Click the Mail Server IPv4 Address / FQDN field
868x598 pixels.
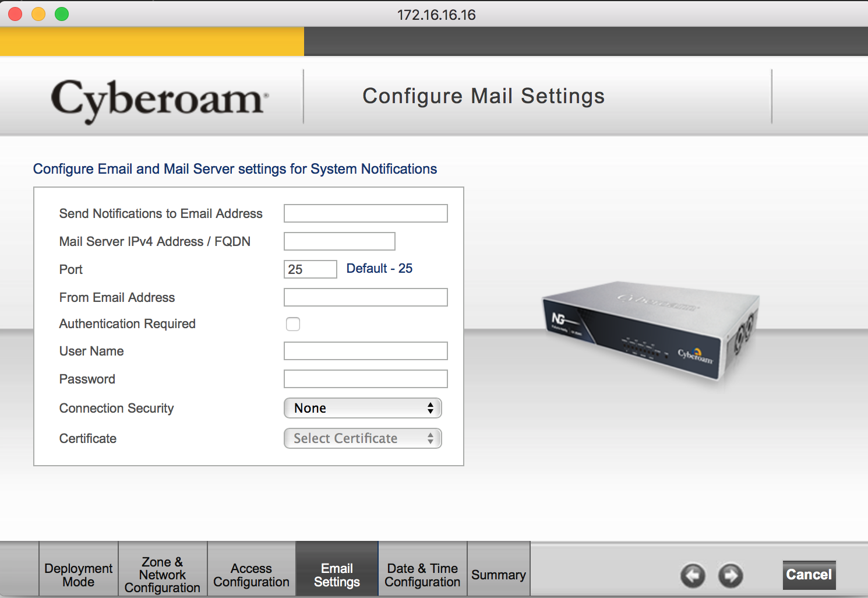coord(340,241)
